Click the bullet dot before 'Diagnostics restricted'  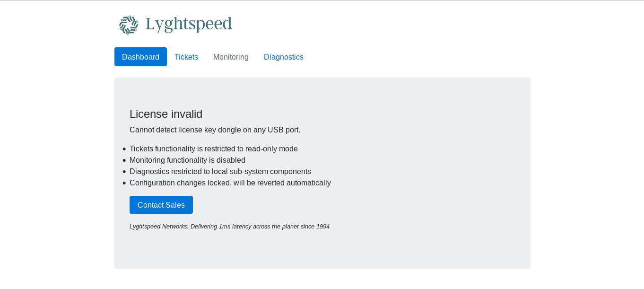[124, 172]
